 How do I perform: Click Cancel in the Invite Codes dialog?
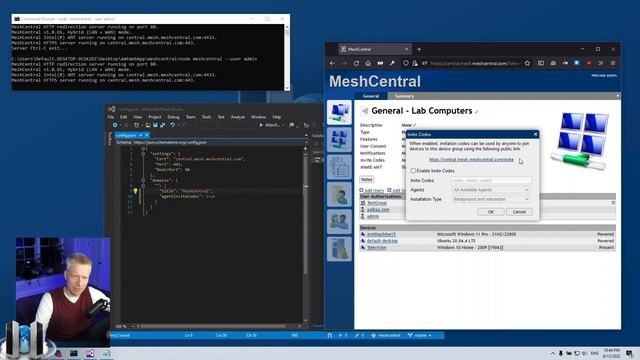(519, 212)
